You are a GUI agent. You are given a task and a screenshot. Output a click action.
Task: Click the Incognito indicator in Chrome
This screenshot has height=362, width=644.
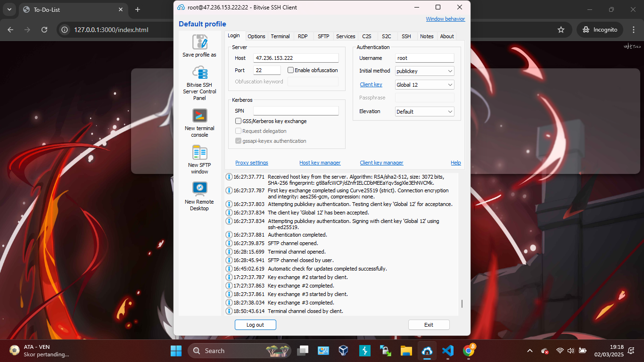pyautogui.click(x=600, y=30)
